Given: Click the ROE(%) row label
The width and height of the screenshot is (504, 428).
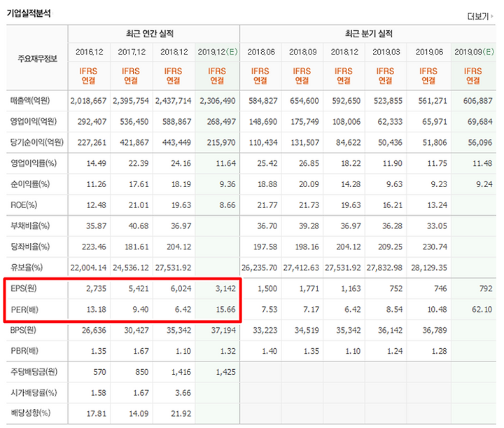Looking at the screenshot, I should [x=24, y=205].
